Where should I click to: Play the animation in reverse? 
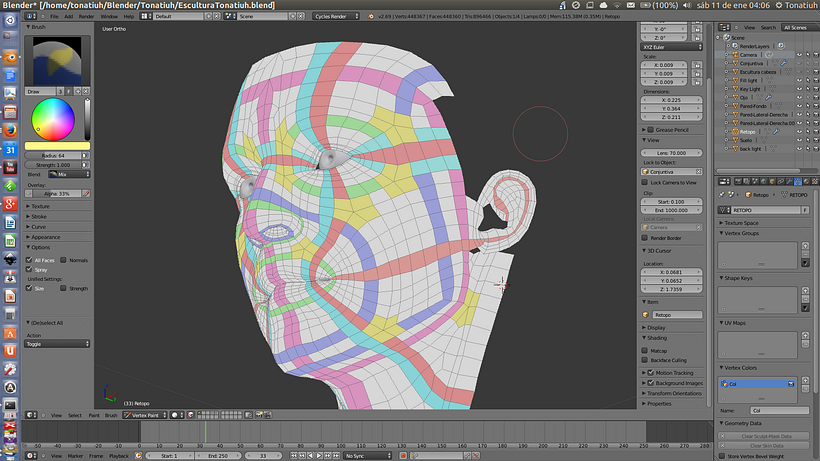tap(311, 456)
